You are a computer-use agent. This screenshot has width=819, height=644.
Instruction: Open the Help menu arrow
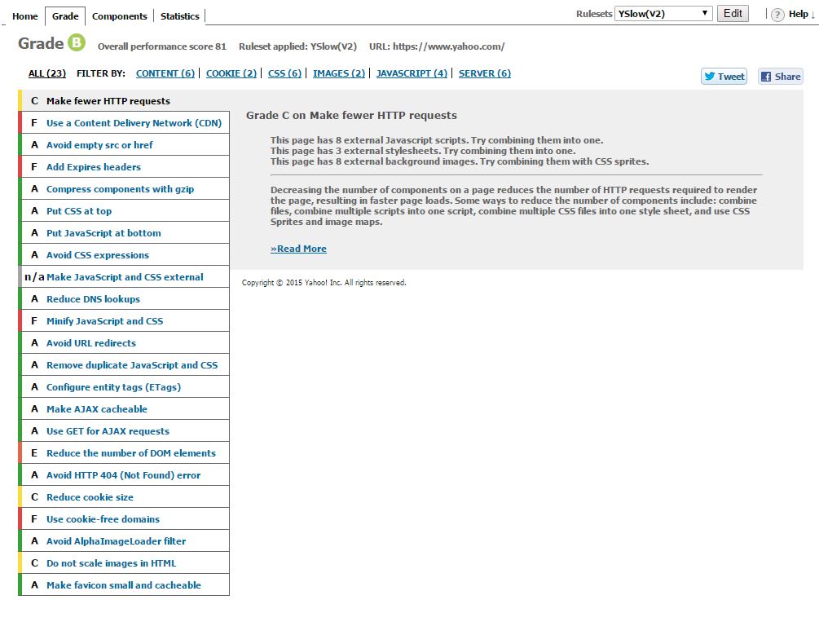pos(812,15)
